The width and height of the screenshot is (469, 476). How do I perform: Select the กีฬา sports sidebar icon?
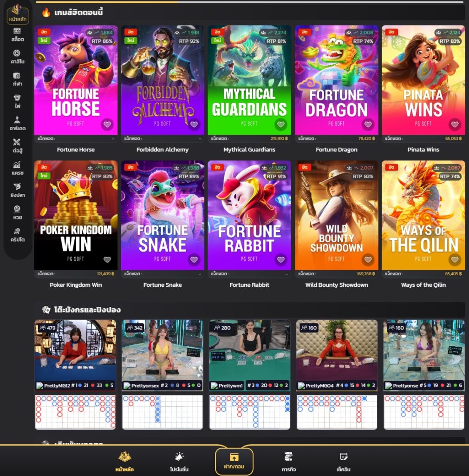[x=17, y=79]
